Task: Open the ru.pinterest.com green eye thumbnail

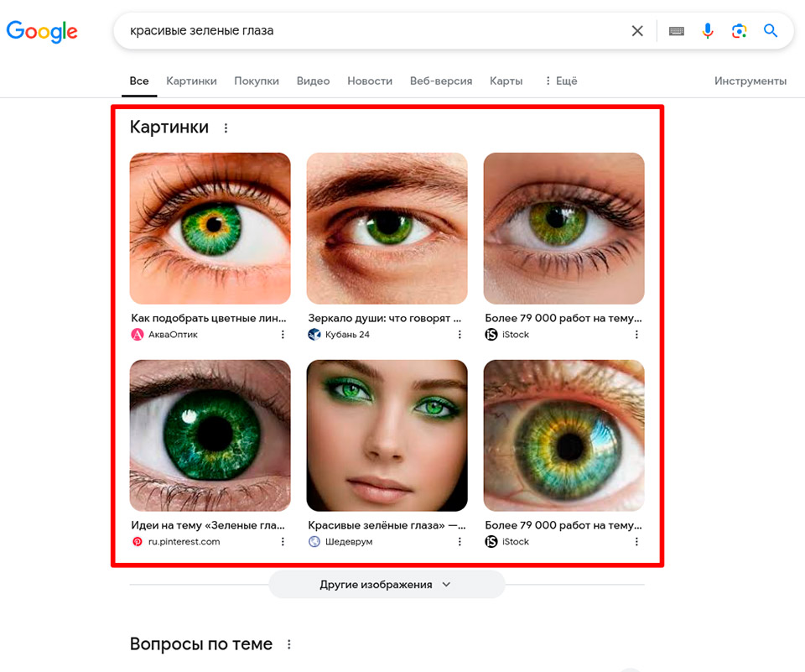Action: pyautogui.click(x=210, y=435)
